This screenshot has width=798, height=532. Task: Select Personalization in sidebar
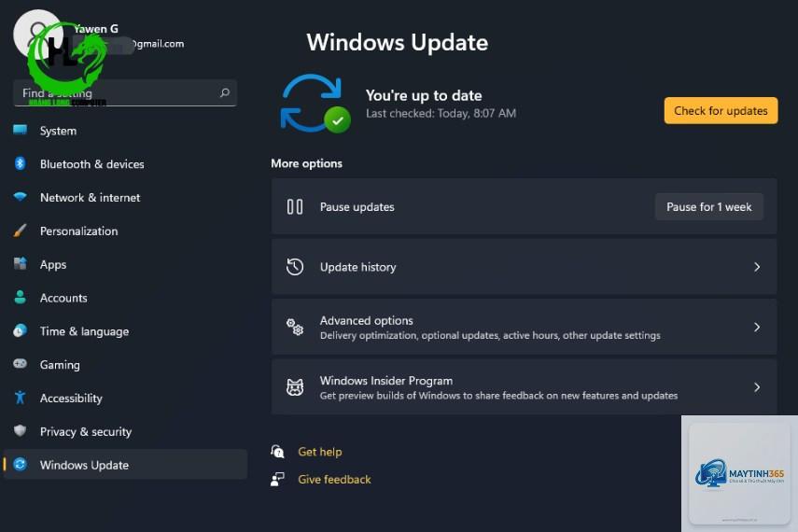click(x=125, y=231)
